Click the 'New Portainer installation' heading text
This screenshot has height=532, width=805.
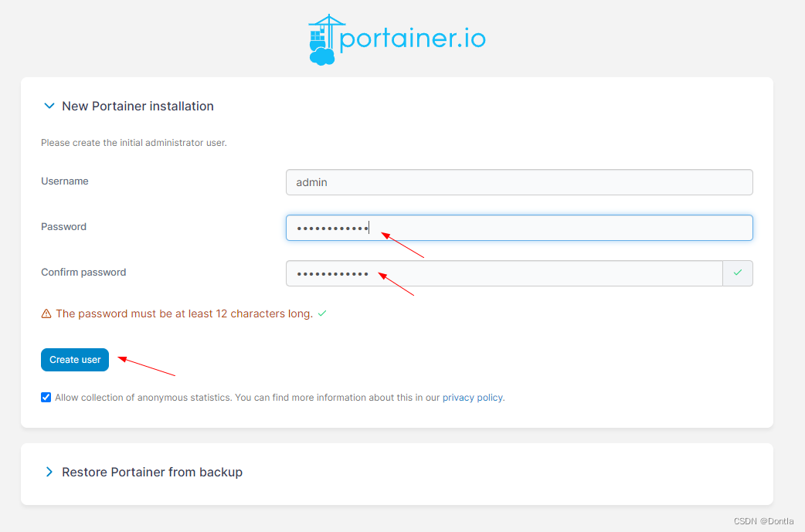pos(138,107)
